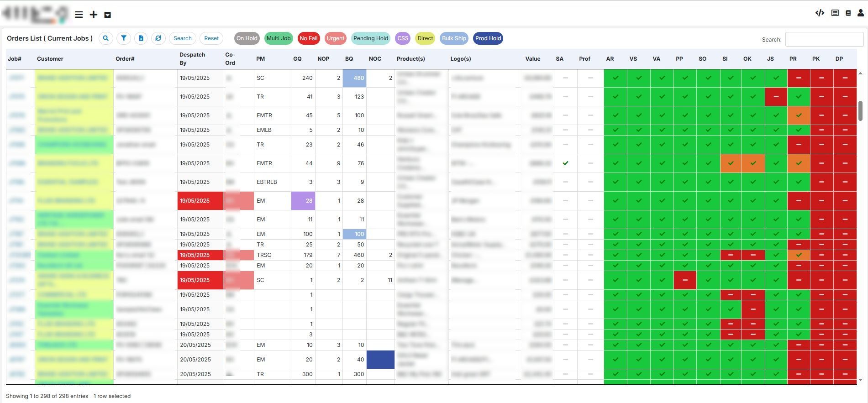
Task: Open the list view icon in the header
Action: coord(835,13)
